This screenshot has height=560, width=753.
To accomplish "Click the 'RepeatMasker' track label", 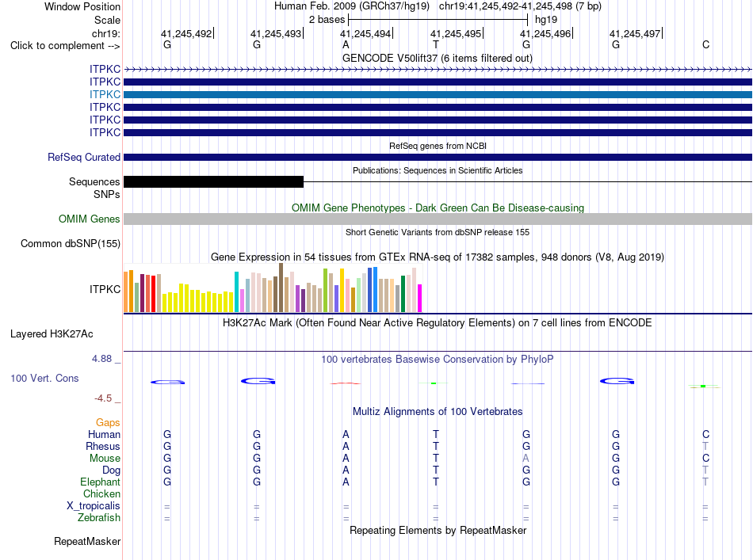I will pyautogui.click(x=87, y=542).
